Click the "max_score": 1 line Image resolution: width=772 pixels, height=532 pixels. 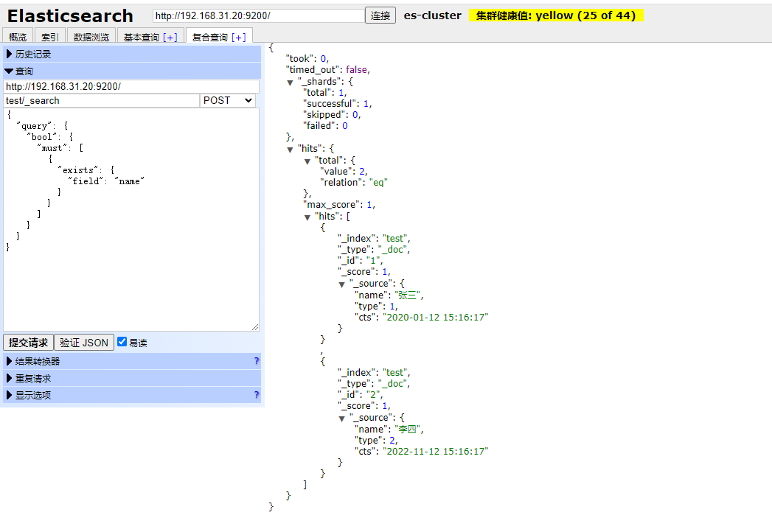pos(339,205)
